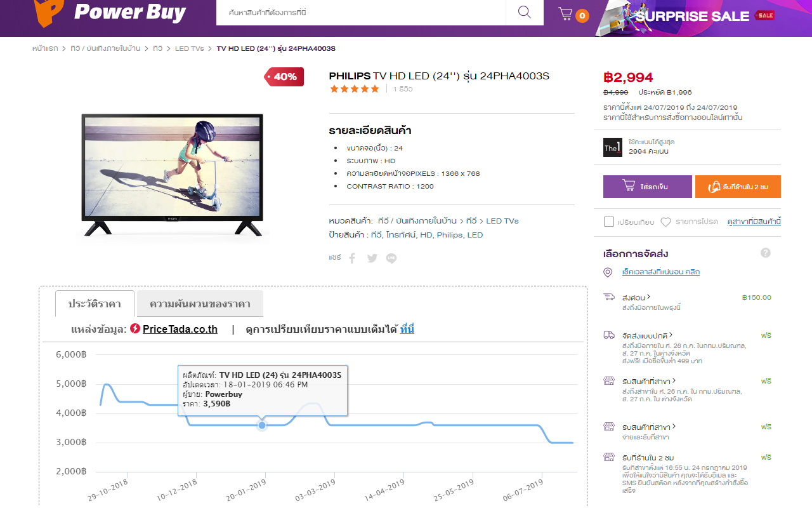Expand จัดส่งแบบปกติ delivery option
This screenshot has height=508, width=812.
648,335
